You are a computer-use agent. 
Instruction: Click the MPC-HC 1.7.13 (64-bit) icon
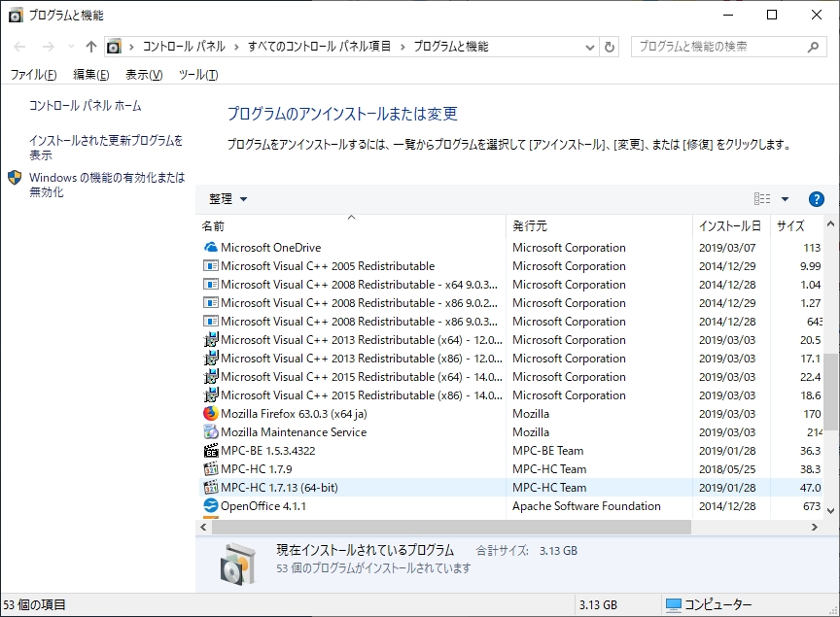click(211, 488)
